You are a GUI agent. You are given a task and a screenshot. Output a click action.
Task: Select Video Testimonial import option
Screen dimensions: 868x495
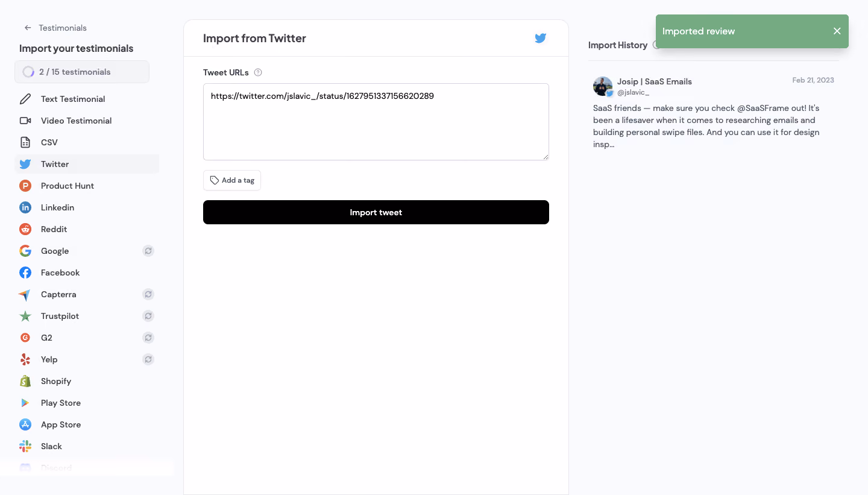(x=87, y=121)
